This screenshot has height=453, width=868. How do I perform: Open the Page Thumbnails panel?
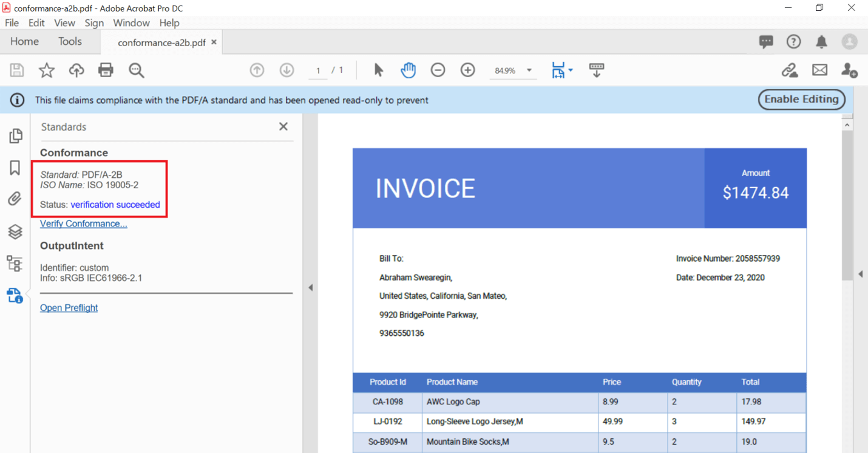[x=15, y=135]
